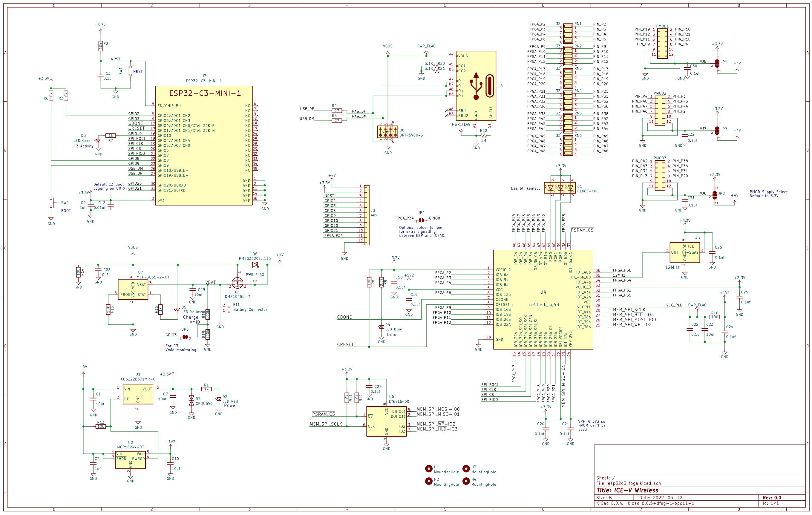
Task: Select supply jumper JP3 near PMOD2
Action: tap(717, 131)
